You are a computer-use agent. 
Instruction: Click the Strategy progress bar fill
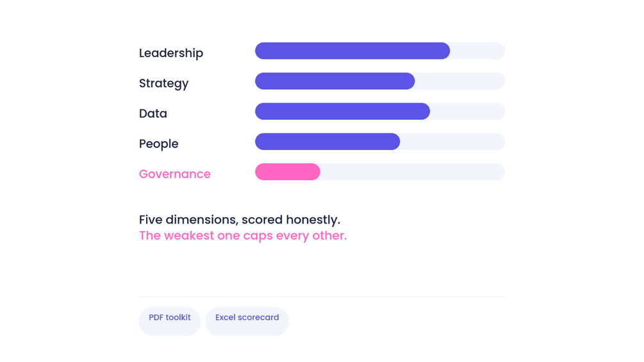click(x=334, y=81)
